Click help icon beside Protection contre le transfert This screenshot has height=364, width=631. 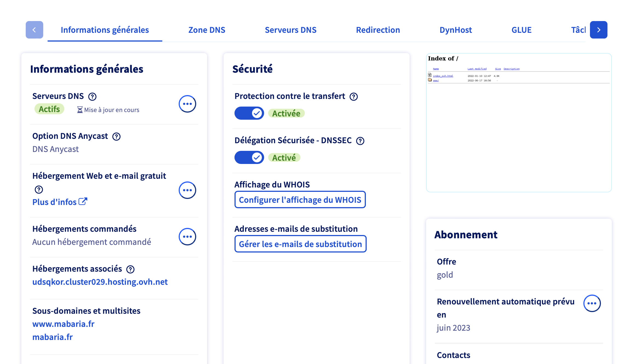pyautogui.click(x=354, y=96)
